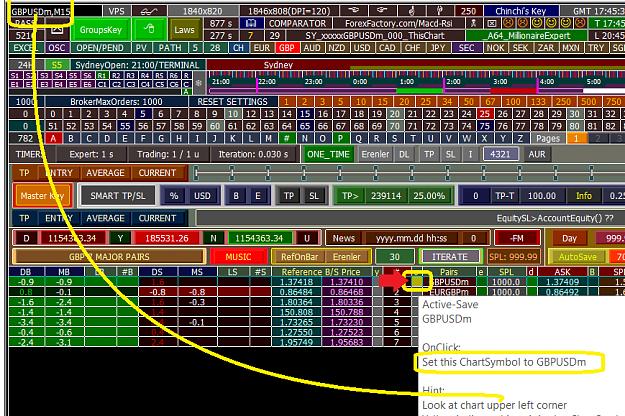The width and height of the screenshot is (625, 416).
Task: Click the mouse icon green button
Action: coord(149,29)
